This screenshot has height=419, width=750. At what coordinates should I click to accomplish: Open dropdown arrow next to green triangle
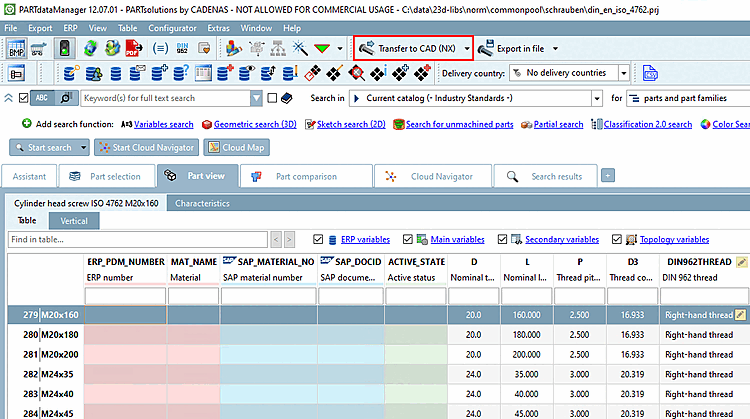(x=340, y=48)
